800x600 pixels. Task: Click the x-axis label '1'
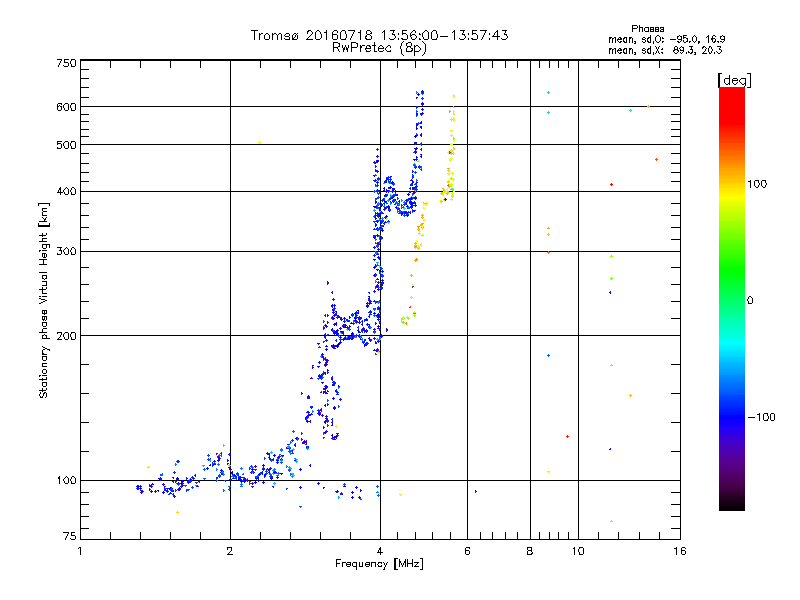pyautogui.click(x=80, y=551)
